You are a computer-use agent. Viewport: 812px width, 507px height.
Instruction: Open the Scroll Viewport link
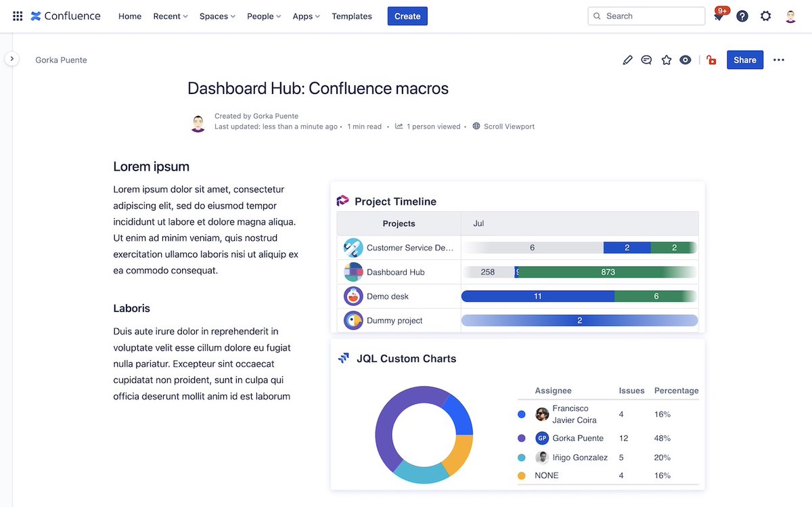coord(509,127)
